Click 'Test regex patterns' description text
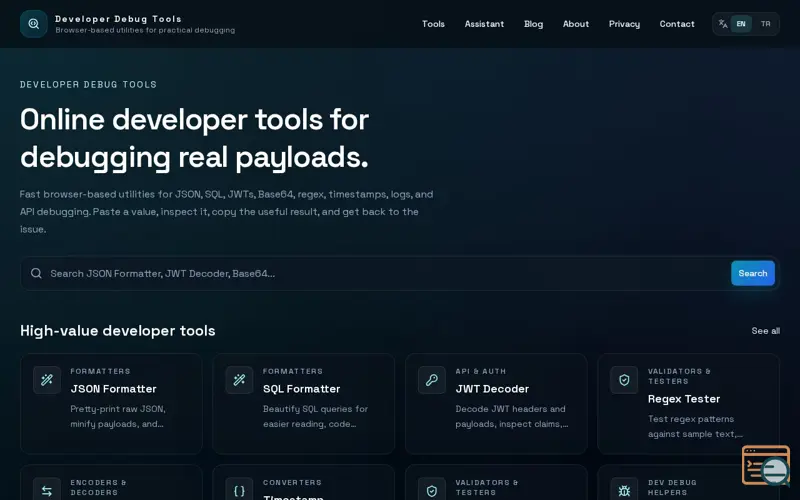800x500 pixels. 695,427
